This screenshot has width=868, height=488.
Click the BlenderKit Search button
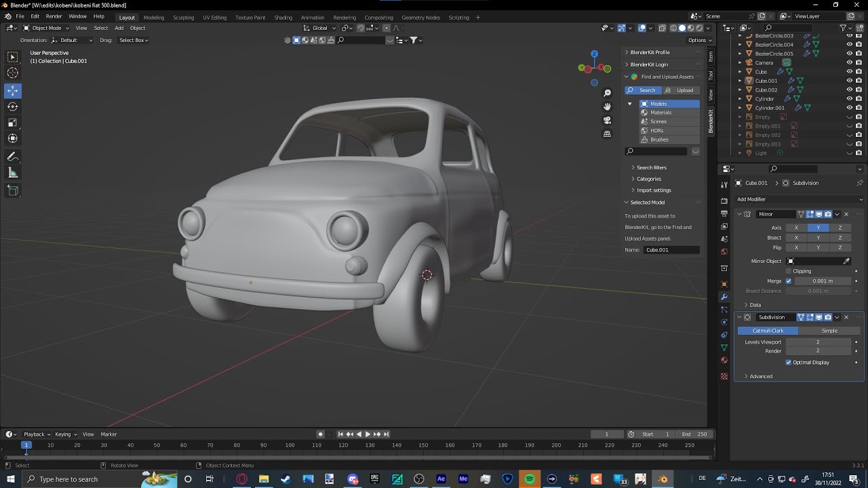[643, 90]
